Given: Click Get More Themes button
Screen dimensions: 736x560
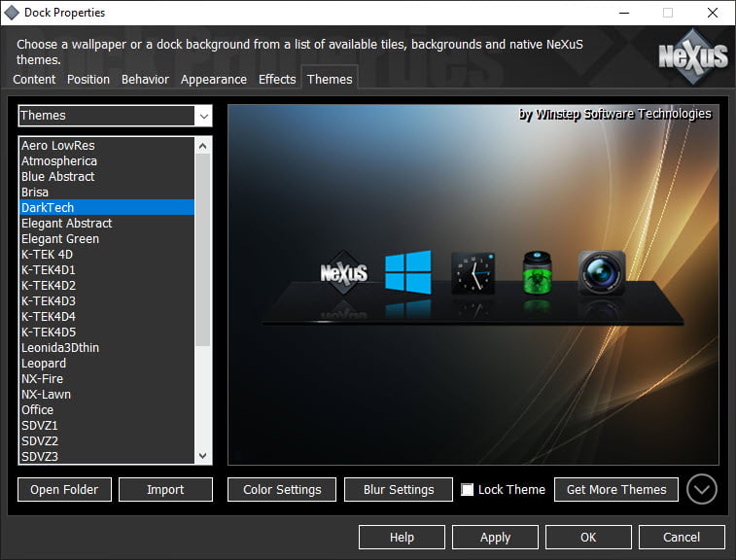Looking at the screenshot, I should (x=616, y=490).
